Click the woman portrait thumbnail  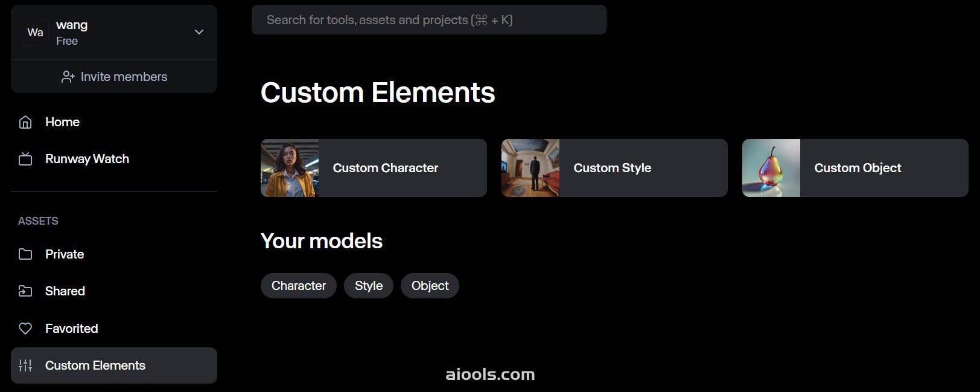click(x=290, y=168)
